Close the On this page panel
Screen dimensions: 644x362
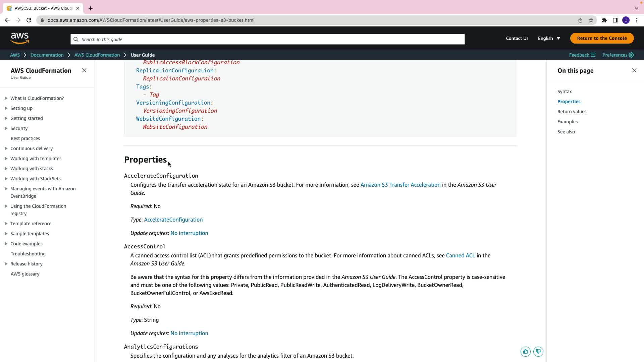(x=634, y=70)
